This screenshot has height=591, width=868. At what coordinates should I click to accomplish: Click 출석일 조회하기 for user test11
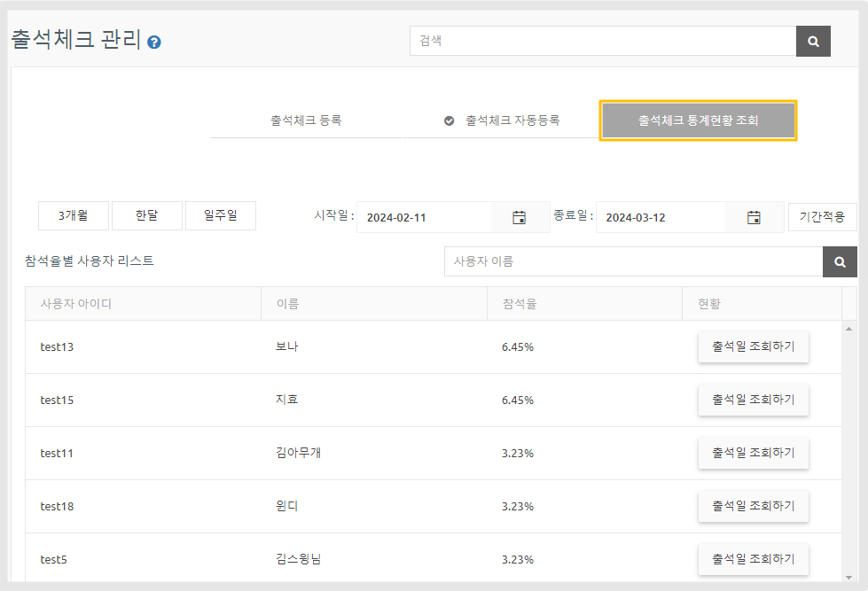[753, 453]
